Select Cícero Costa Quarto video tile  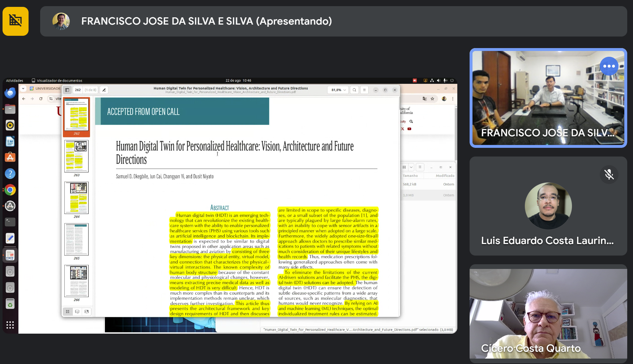[x=548, y=313]
